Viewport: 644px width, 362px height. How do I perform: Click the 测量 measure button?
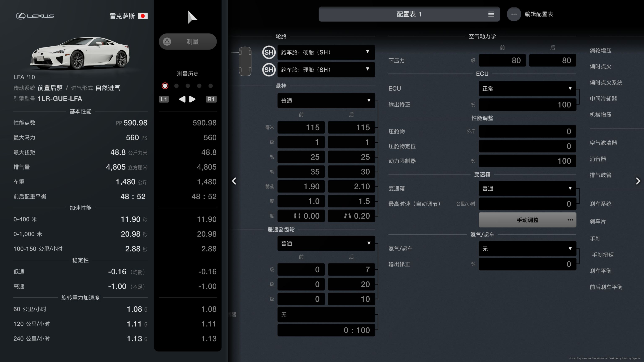pyautogui.click(x=188, y=41)
